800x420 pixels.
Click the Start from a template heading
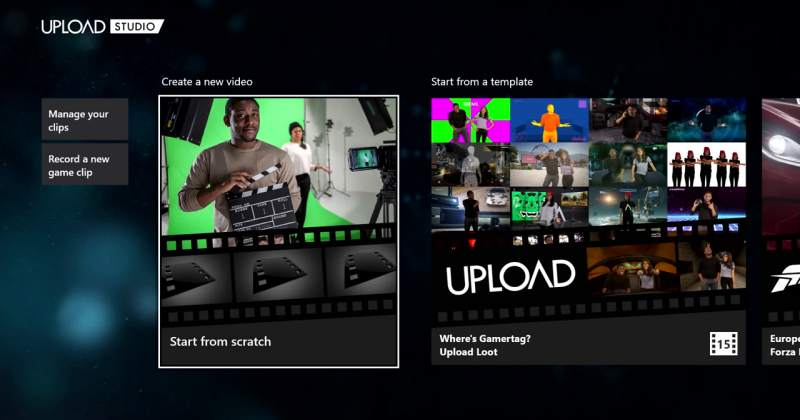click(482, 82)
